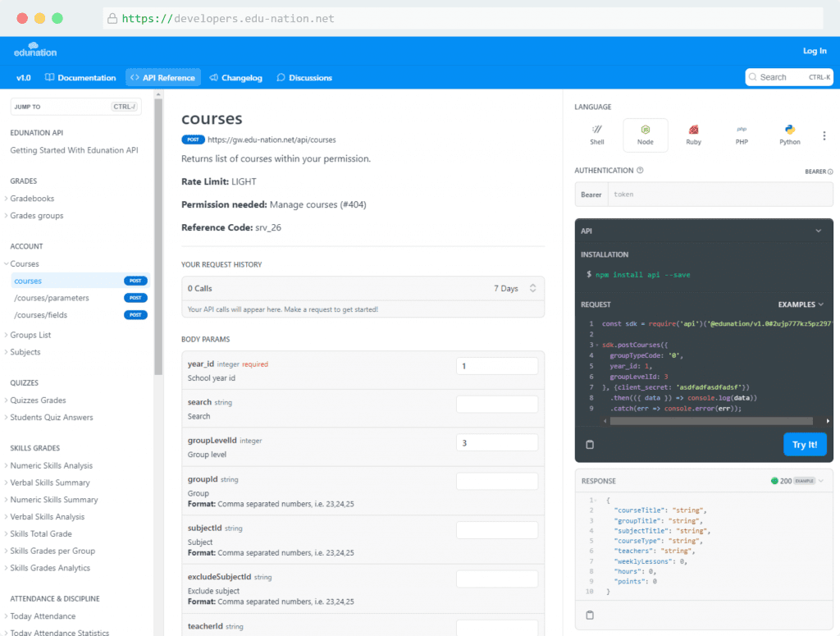Click POST badge beside /courses/fields

[135, 315]
